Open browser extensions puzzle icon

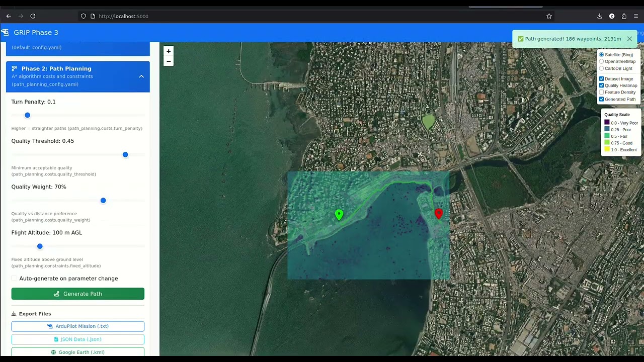[624, 16]
